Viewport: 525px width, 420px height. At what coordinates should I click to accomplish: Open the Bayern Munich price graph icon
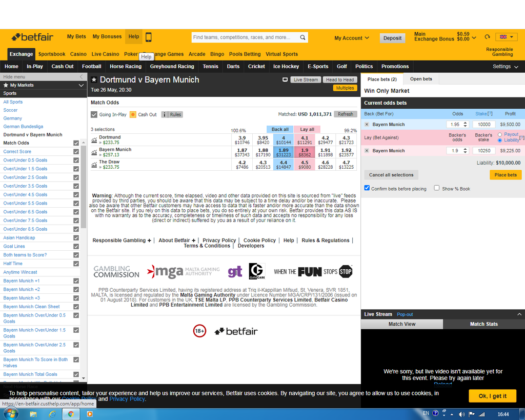point(94,152)
